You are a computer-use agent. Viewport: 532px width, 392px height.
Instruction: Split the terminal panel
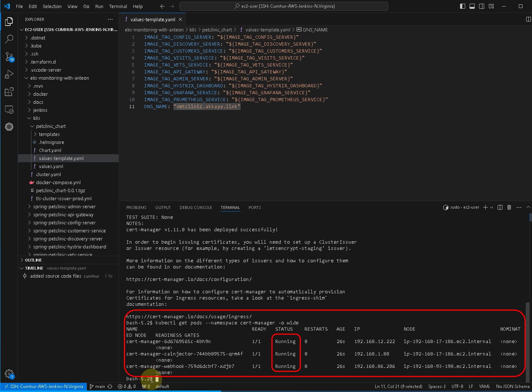[500, 207]
